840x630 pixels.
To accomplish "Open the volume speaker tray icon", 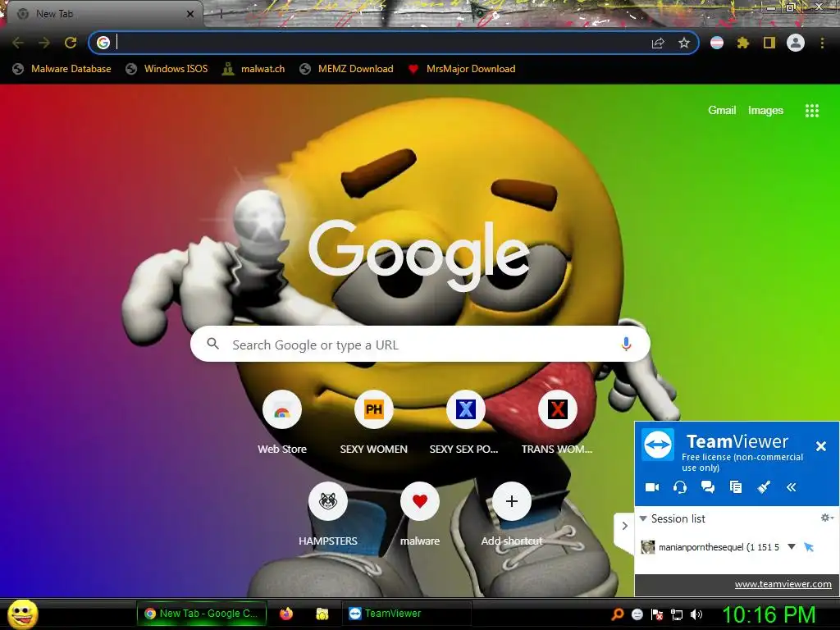I will pyautogui.click(x=696, y=614).
